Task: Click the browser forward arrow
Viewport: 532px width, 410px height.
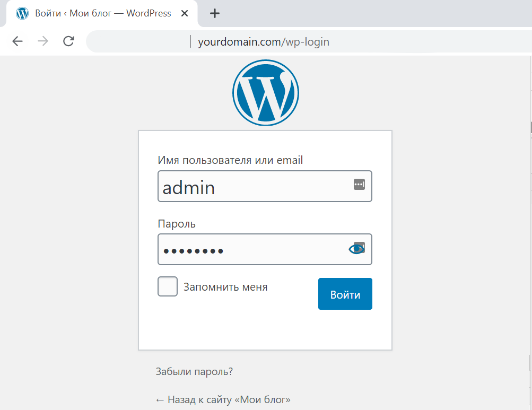Action: coord(43,41)
